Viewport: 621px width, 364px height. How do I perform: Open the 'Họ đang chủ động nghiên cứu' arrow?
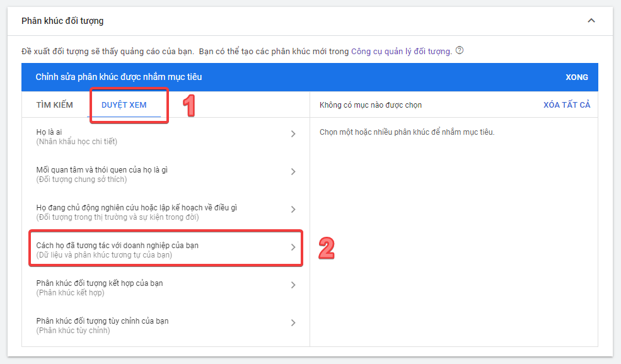click(x=293, y=209)
